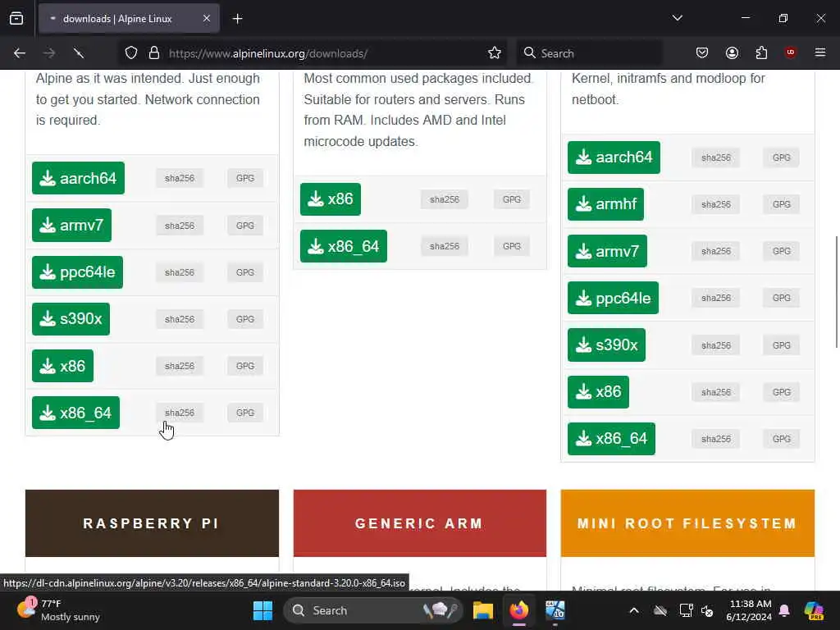This screenshot has height=630, width=840.
Task: Open muted volume tray icon
Action: pyautogui.click(x=707, y=610)
